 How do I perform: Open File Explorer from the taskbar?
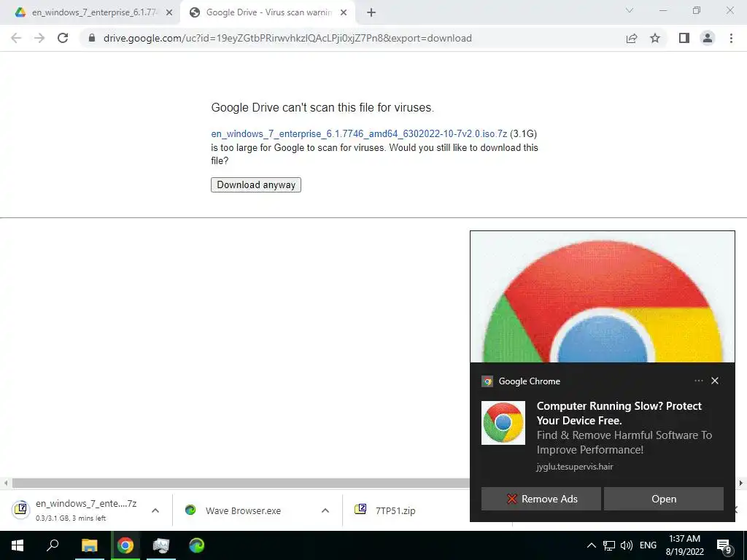click(x=89, y=545)
